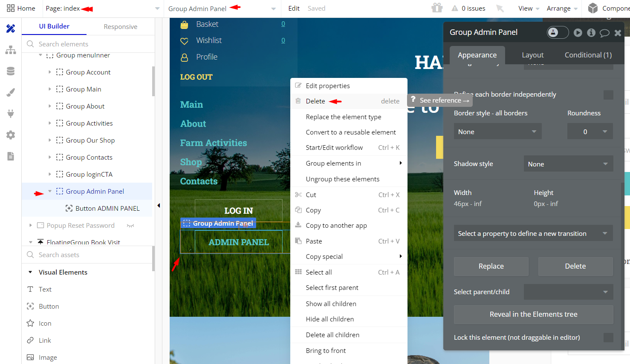The image size is (630, 364).
Task: Choose Delete all children menu item
Action: (349, 335)
